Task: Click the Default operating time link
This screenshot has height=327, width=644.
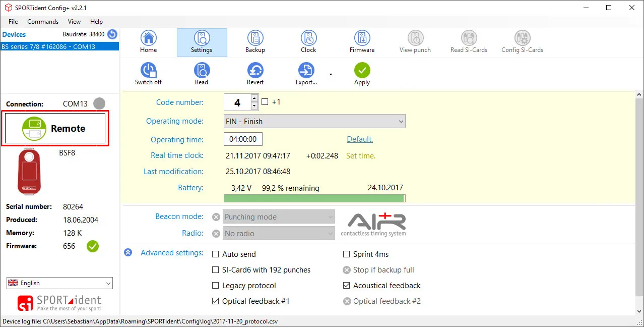Action: click(360, 139)
